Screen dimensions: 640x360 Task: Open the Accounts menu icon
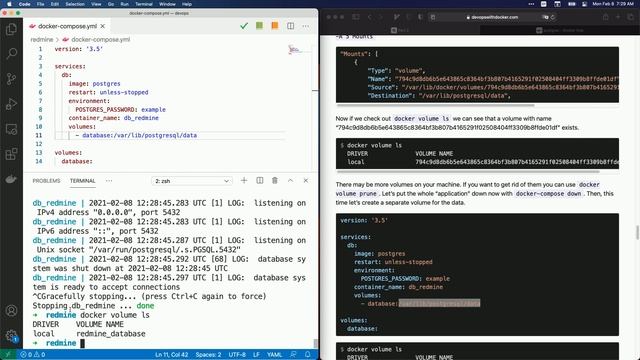11,311
